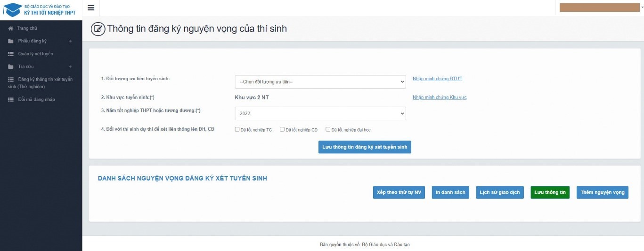644x251 pixels.
Task: Click the hamburger menu icon to collapse sidebar
Action: (x=91, y=8)
